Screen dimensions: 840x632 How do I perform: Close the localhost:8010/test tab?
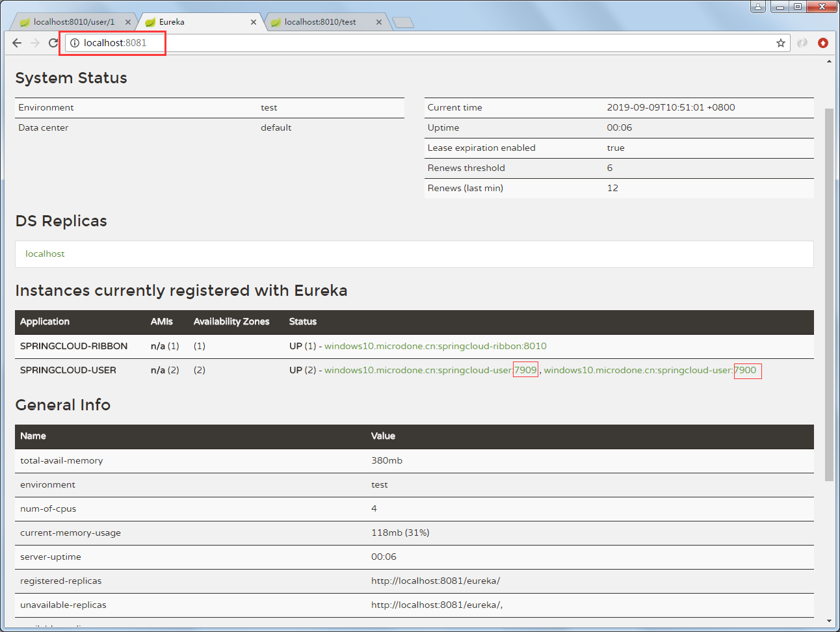pos(379,22)
